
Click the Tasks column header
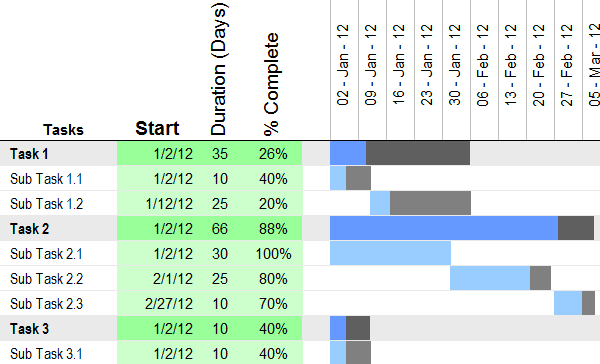pyautogui.click(x=63, y=130)
